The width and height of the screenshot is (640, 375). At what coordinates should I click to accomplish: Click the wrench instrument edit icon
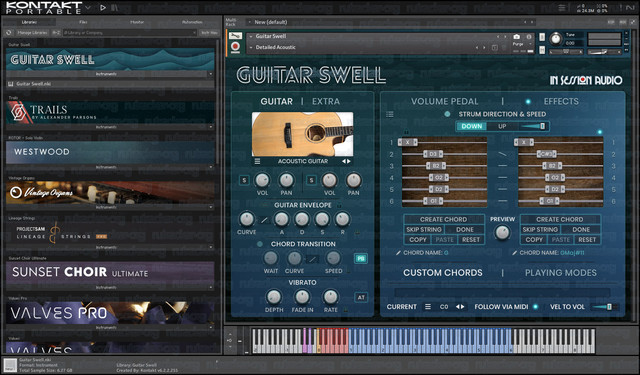pyautogui.click(x=235, y=36)
